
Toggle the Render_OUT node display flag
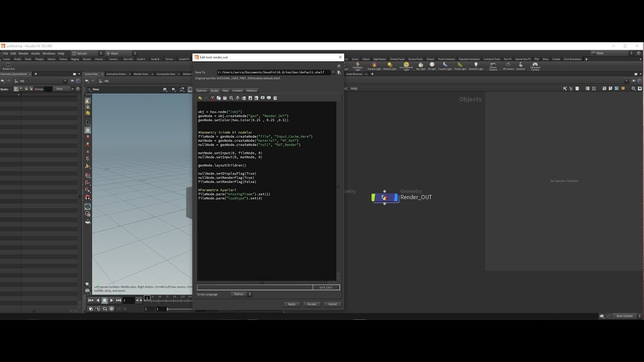click(x=396, y=197)
